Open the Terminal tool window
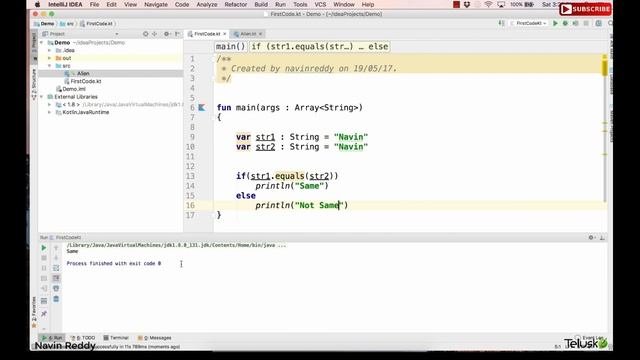Screen dimensions: 640x360 click(x=116, y=338)
